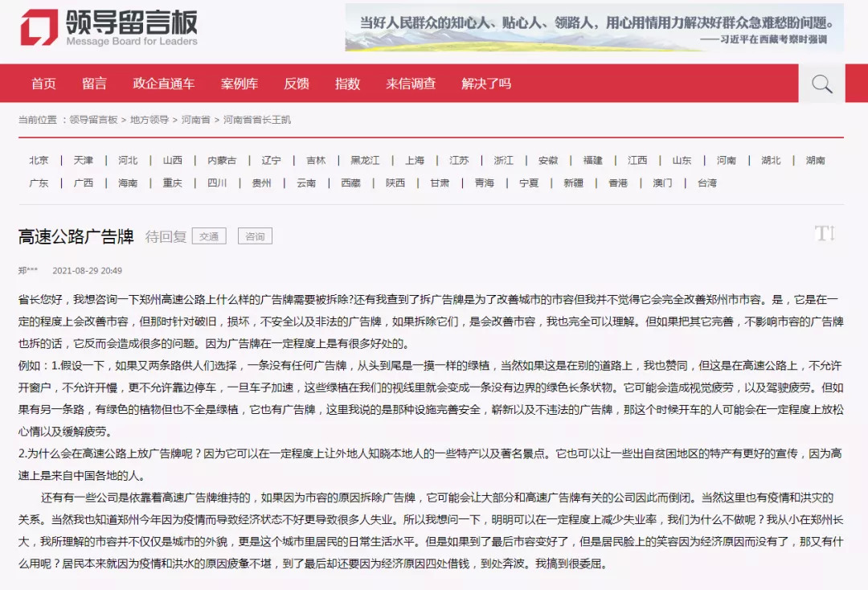
Task: Open the 来信调查 menu item
Action: pos(411,84)
